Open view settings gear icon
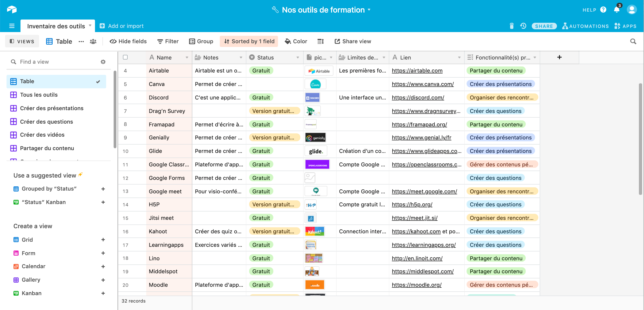The image size is (644, 310). click(x=103, y=62)
